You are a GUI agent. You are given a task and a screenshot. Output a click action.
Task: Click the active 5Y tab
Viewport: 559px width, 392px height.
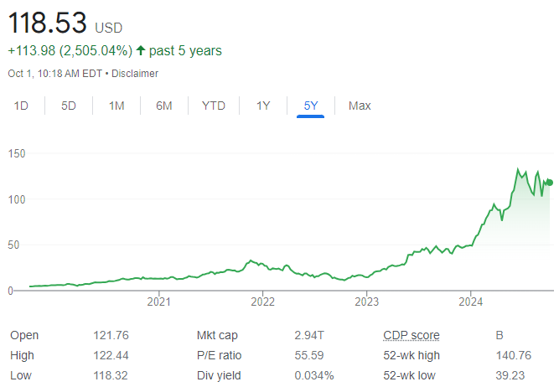point(310,106)
